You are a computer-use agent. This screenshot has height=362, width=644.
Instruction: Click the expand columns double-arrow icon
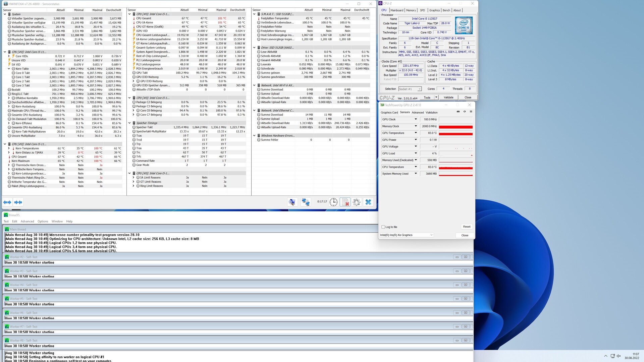(7, 202)
